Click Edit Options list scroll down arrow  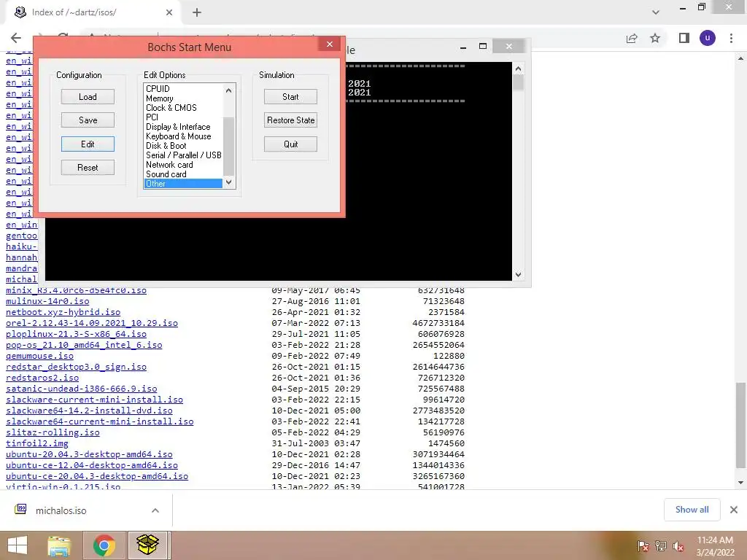pyautogui.click(x=228, y=182)
